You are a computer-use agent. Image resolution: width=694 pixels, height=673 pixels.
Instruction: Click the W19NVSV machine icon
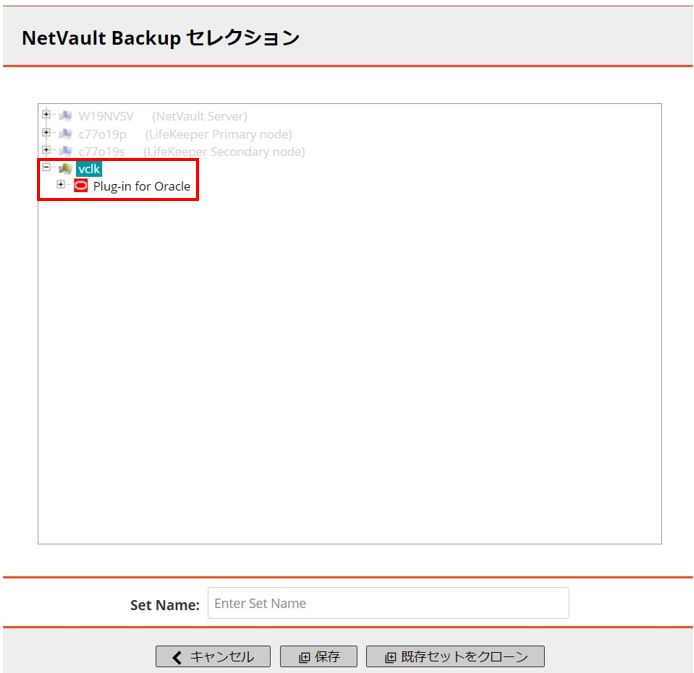[65, 116]
